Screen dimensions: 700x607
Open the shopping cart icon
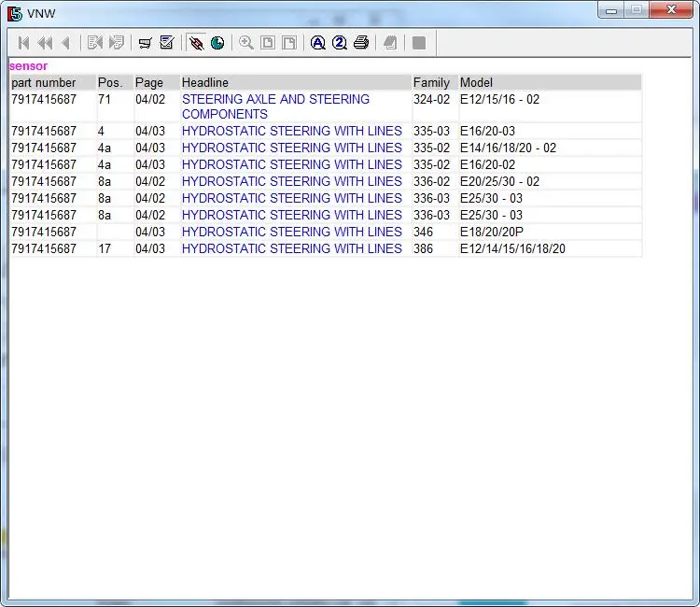click(x=145, y=43)
